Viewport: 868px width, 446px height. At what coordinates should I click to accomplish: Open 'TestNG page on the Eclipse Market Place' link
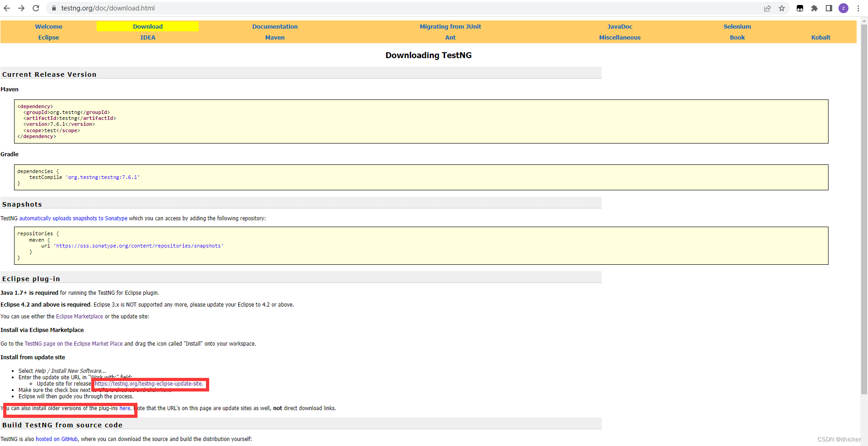click(74, 344)
